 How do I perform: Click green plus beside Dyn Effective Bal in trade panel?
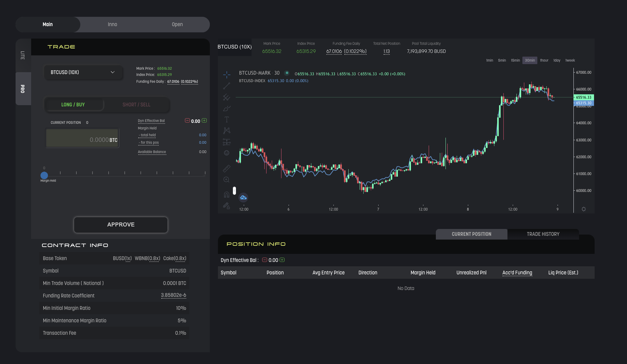point(204,120)
